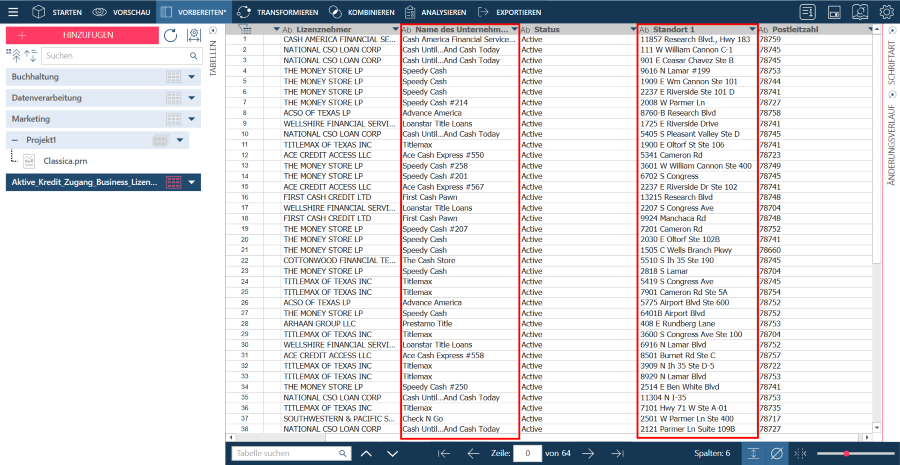Click the vertical scrollbar of the grid
The width and height of the screenshot is (900, 465).
[x=876, y=229]
